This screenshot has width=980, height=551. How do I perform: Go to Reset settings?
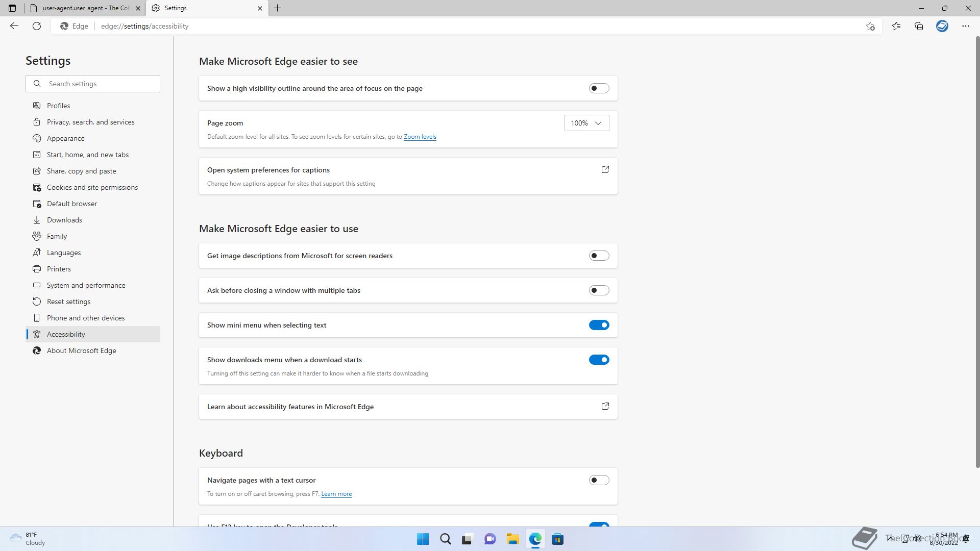tap(93, 302)
